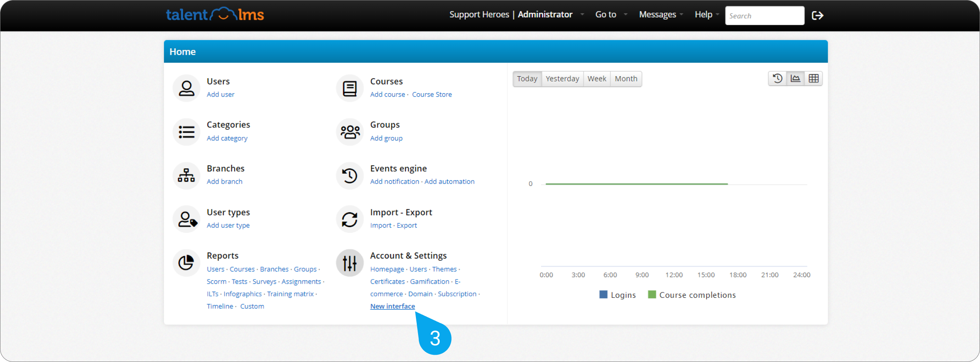Image resolution: width=980 pixels, height=362 pixels.
Task: Open the Timeline report link
Action: (x=220, y=306)
